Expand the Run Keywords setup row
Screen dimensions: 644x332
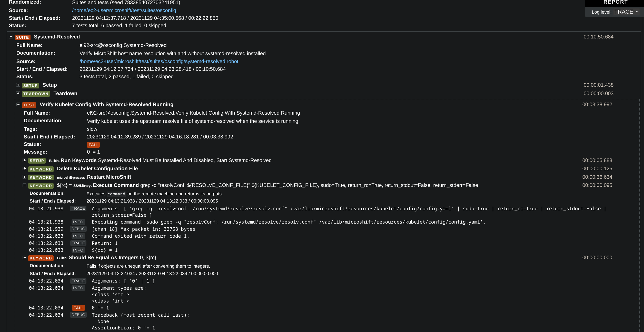click(x=25, y=160)
